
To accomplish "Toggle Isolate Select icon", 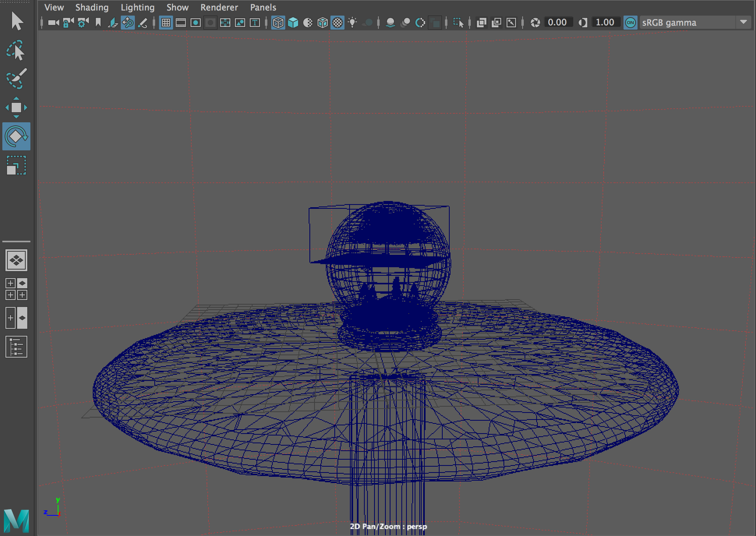I will 458,23.
